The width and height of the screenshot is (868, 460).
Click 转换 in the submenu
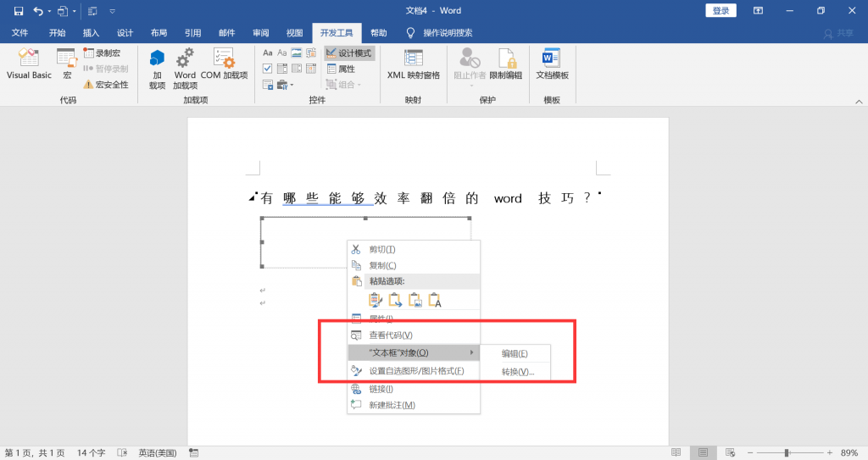pyautogui.click(x=515, y=372)
